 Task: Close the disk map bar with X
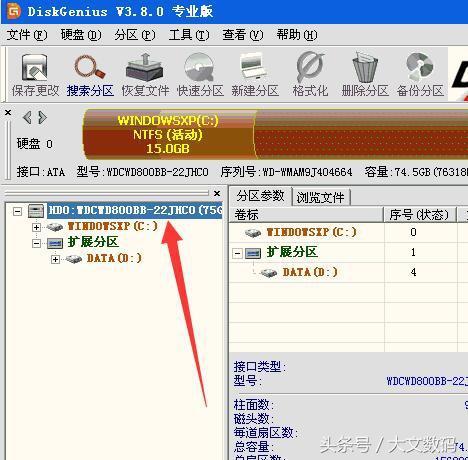8,113
